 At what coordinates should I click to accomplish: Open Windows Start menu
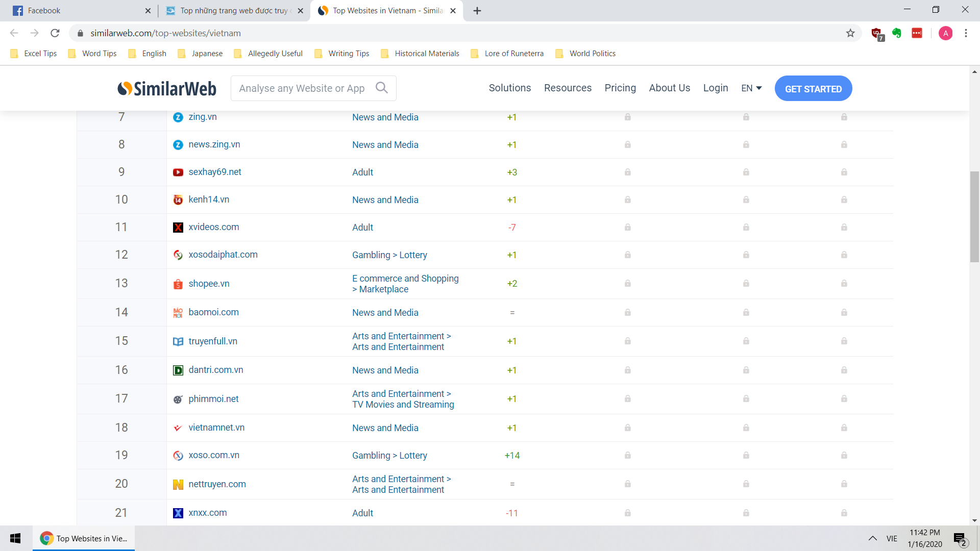tap(15, 538)
